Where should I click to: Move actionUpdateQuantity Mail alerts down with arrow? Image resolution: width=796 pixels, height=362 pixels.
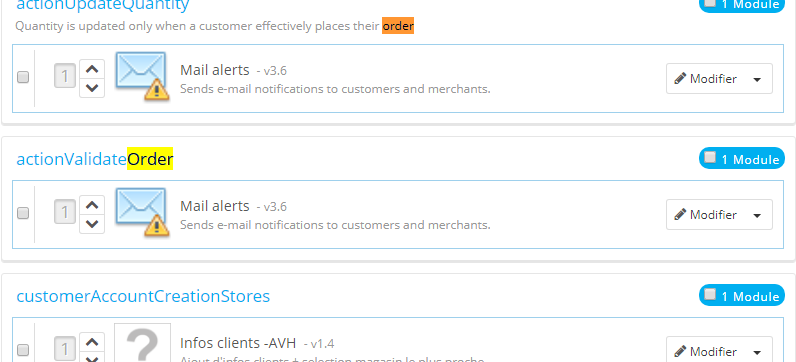pos(92,88)
